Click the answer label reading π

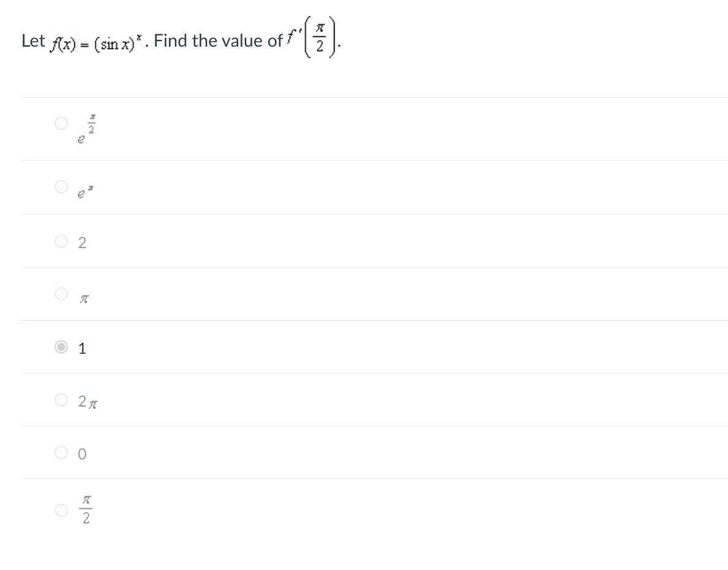(x=83, y=299)
